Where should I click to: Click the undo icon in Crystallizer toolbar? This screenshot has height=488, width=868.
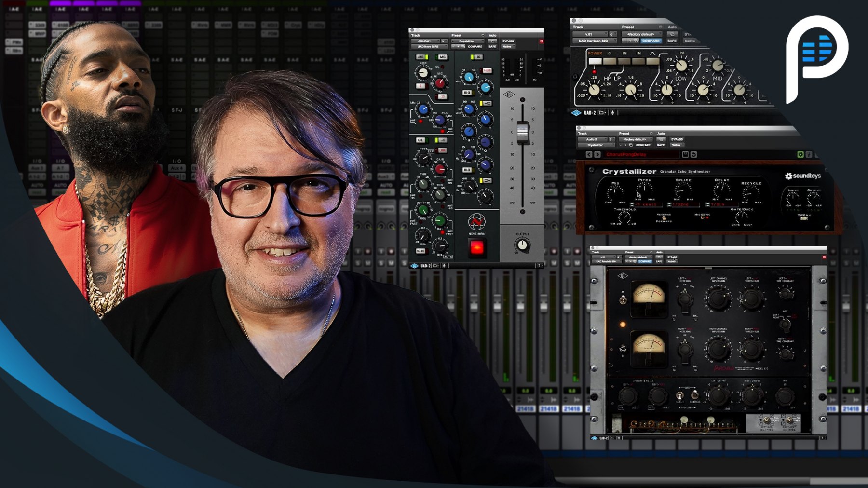click(694, 155)
